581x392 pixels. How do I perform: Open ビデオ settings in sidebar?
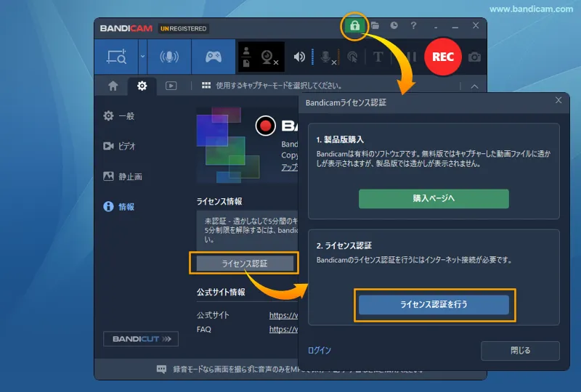(119, 146)
